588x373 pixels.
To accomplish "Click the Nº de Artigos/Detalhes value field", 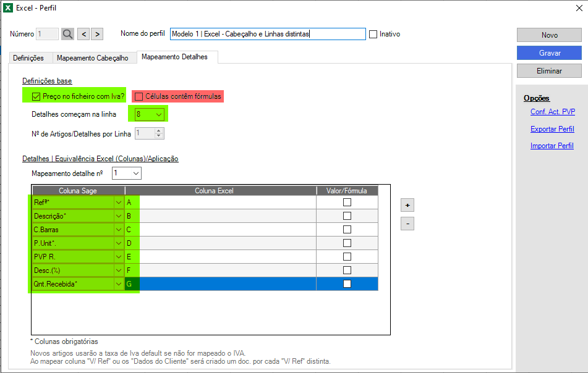I will tap(145, 133).
